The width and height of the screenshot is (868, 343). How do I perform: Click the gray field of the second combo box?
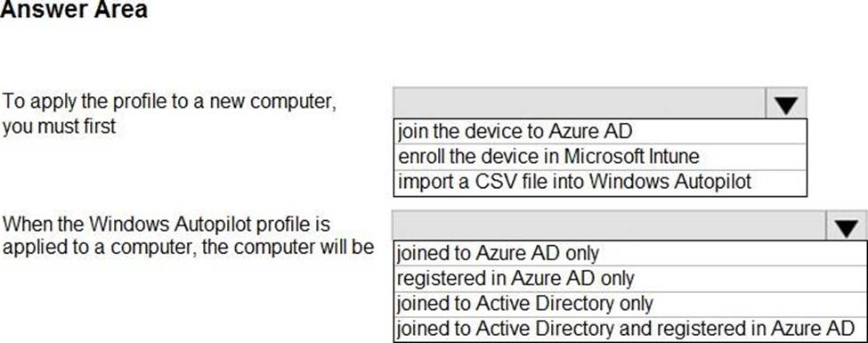click(610, 225)
